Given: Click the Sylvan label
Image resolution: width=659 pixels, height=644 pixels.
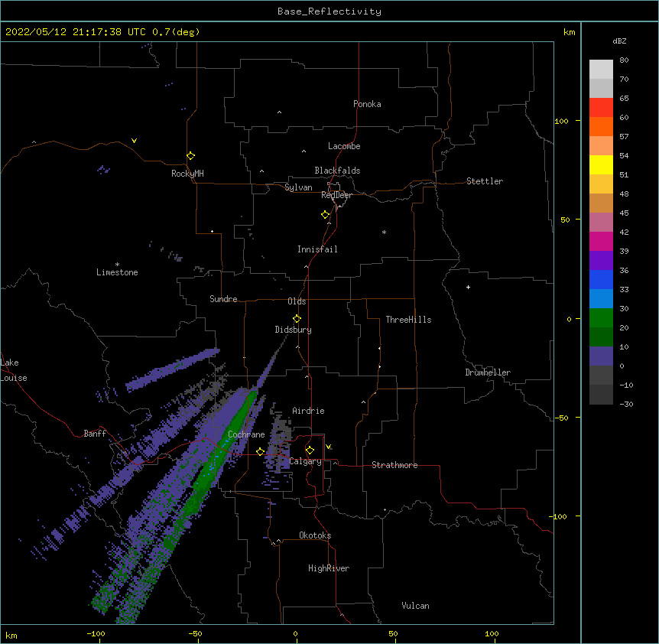Looking at the screenshot, I should [298, 187].
